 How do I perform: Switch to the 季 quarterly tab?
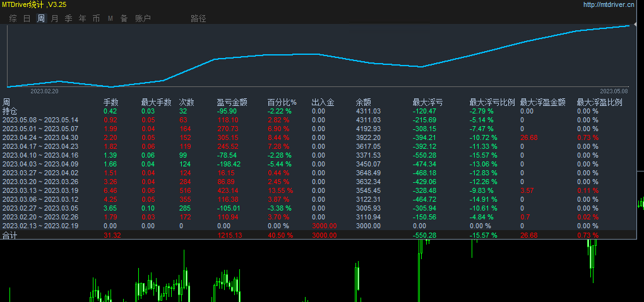pos(69,18)
